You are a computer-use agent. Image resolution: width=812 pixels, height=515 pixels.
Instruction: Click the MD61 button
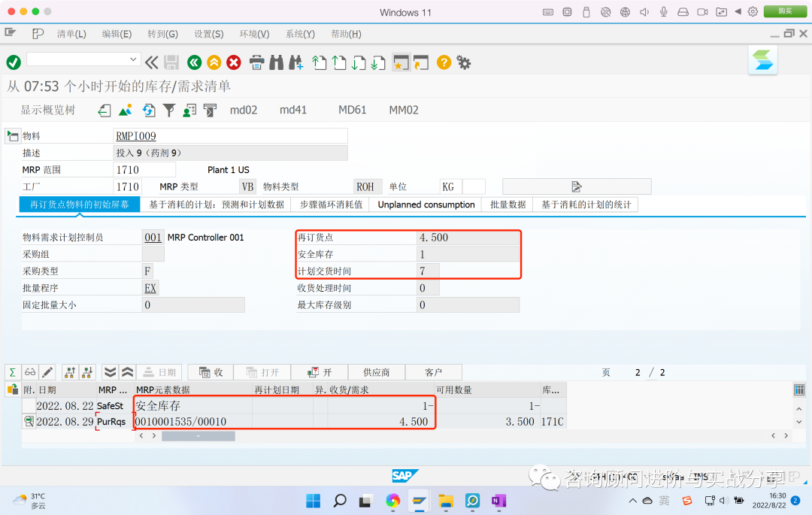pyautogui.click(x=352, y=110)
